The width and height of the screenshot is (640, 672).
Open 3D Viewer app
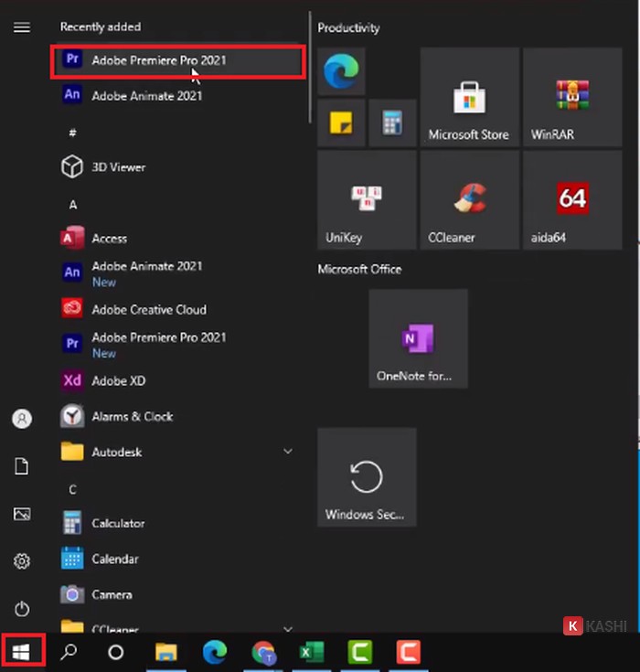(x=178, y=166)
